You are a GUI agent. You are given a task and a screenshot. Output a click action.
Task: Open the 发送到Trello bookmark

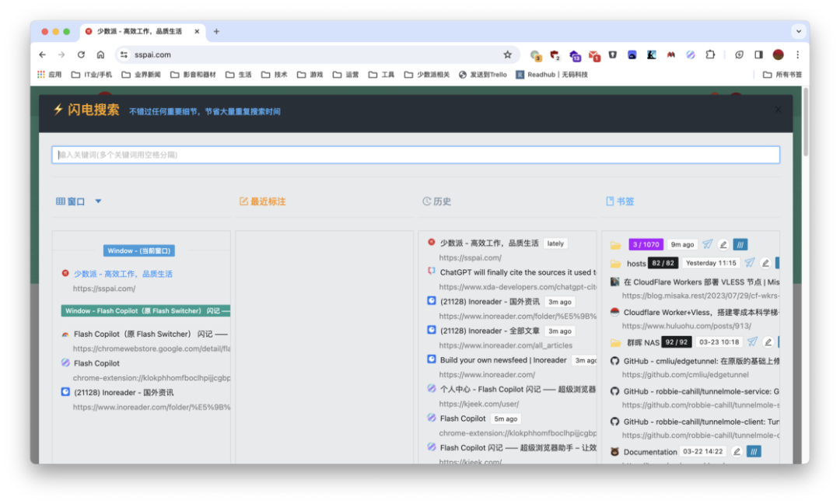(483, 75)
